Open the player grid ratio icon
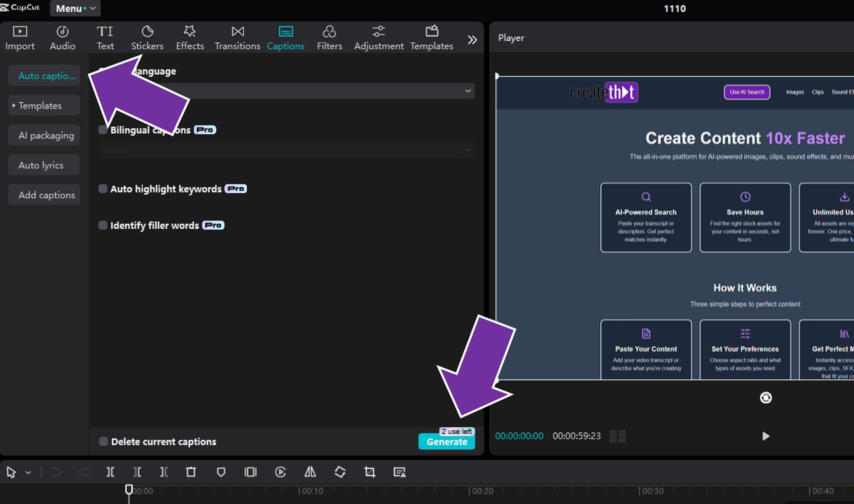The height and width of the screenshot is (504, 854). [x=617, y=436]
